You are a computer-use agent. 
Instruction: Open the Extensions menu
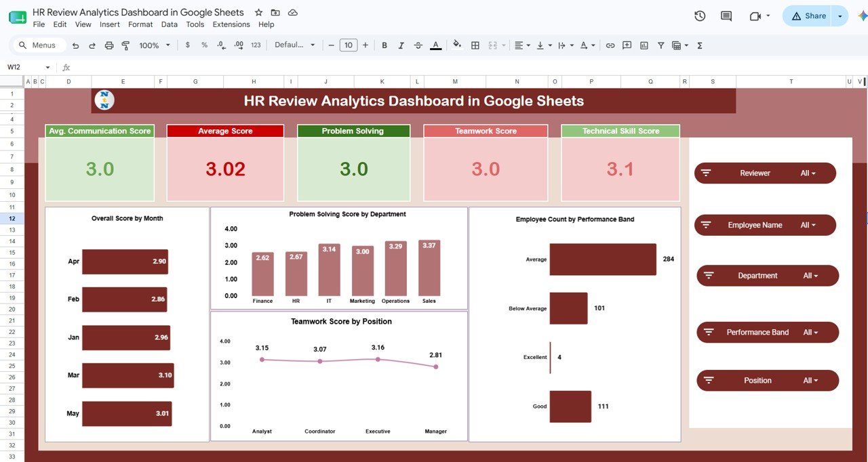point(231,24)
